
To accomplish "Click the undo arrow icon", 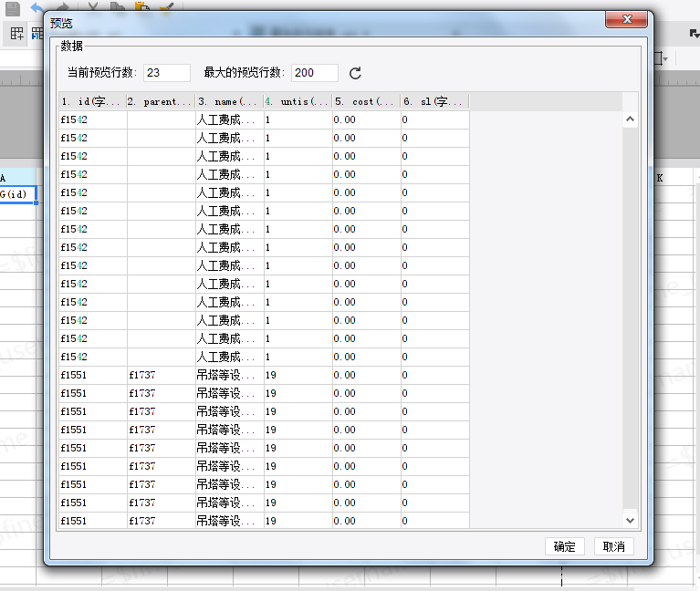I will (37, 7).
